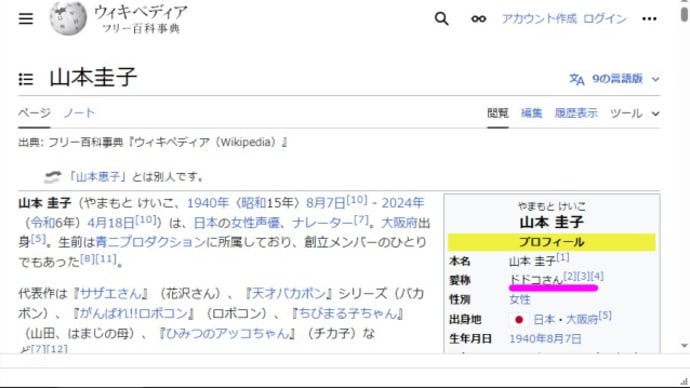Click the 1940年8月7日 infobox link
Image resolution: width=690 pixels, height=388 pixels.
tap(545, 339)
